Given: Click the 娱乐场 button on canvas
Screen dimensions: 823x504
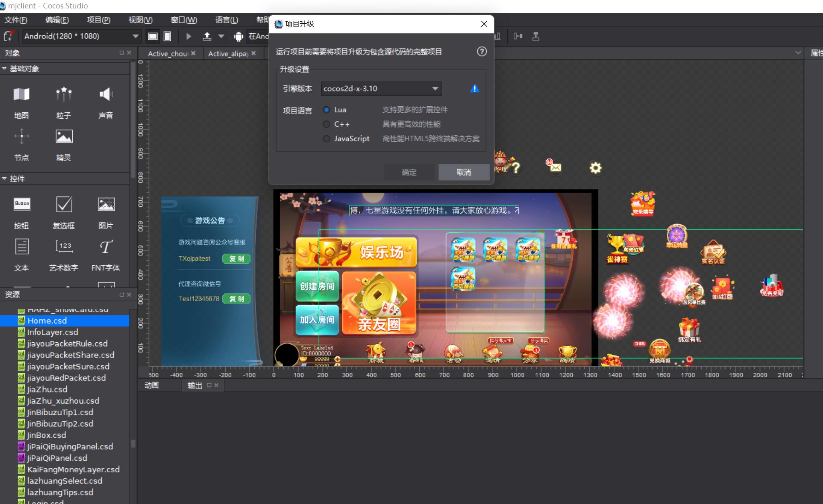Looking at the screenshot, I should click(357, 252).
